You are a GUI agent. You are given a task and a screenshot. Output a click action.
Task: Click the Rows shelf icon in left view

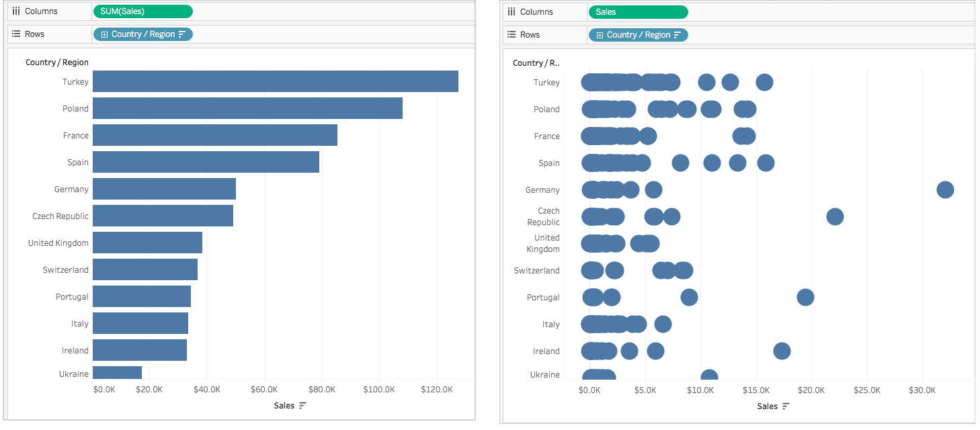16,34
